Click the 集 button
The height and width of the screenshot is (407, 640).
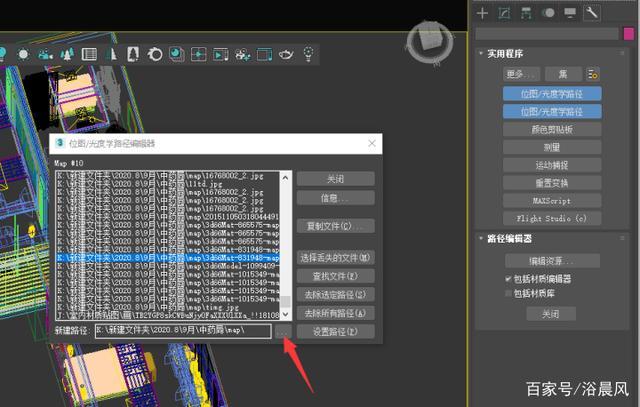click(563, 74)
